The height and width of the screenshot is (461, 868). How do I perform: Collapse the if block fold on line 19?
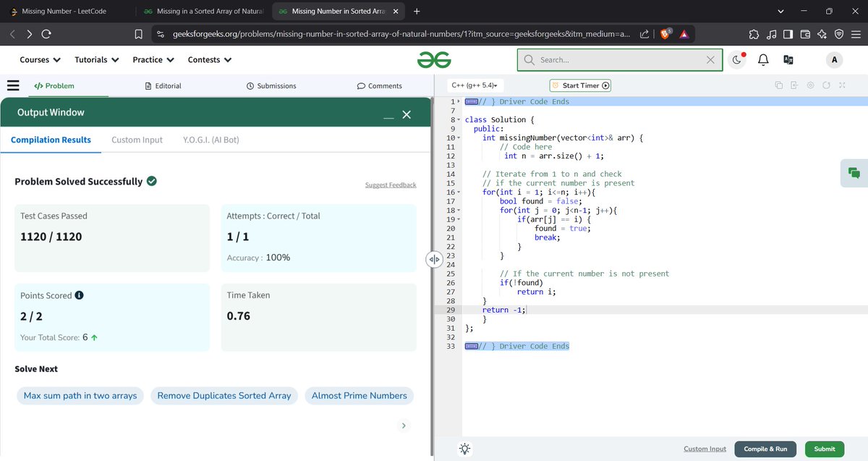pos(458,219)
